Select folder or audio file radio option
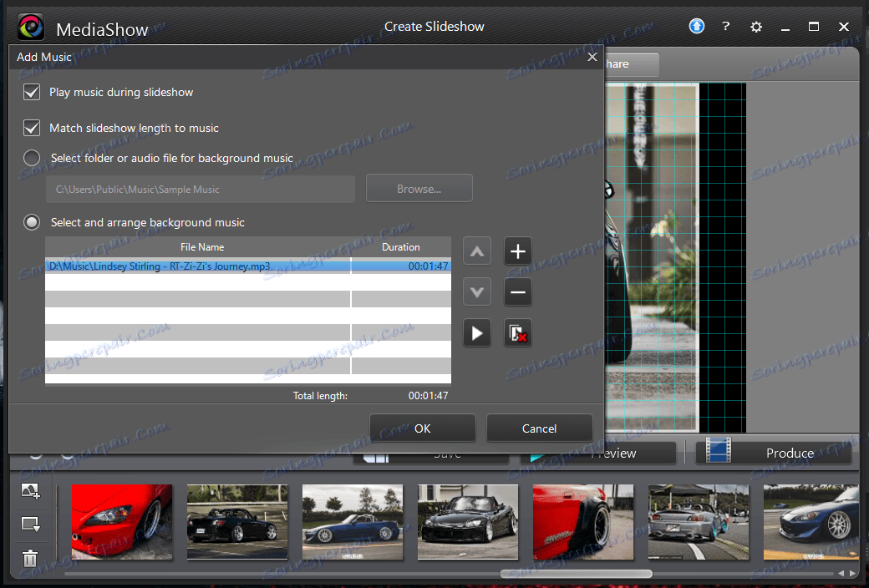This screenshot has width=869, height=588. [x=33, y=158]
